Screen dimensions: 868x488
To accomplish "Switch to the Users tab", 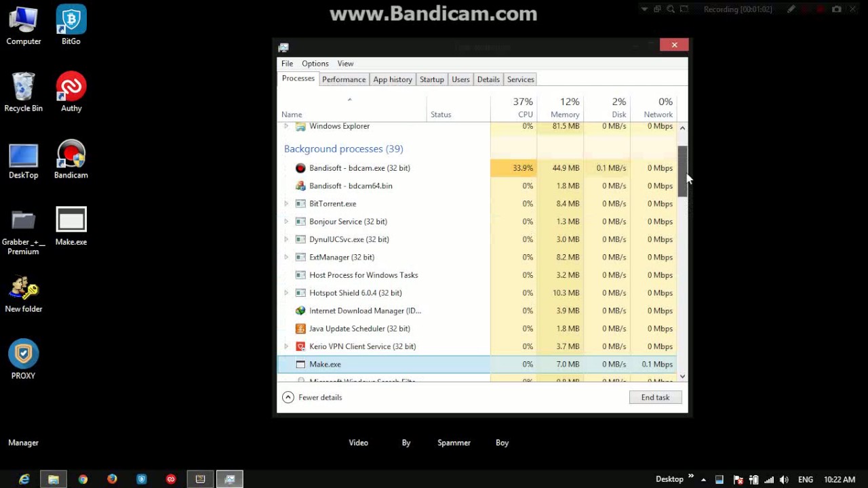I will [460, 79].
